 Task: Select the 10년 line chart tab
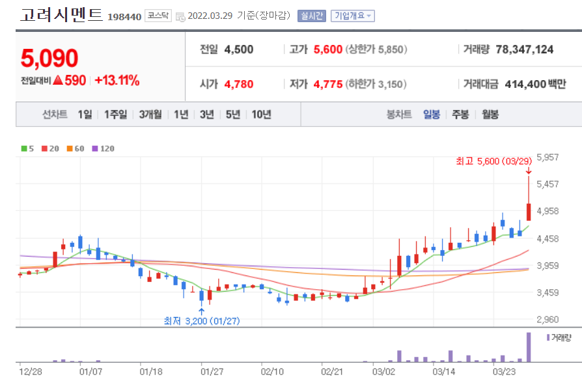(261, 115)
